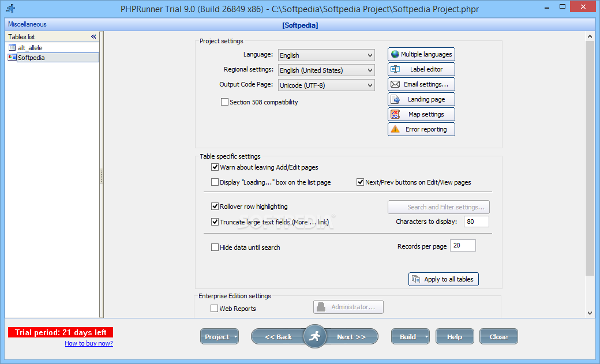Image resolution: width=600 pixels, height=364 pixels.
Task: Select the alt_allele table
Action: click(x=30, y=48)
